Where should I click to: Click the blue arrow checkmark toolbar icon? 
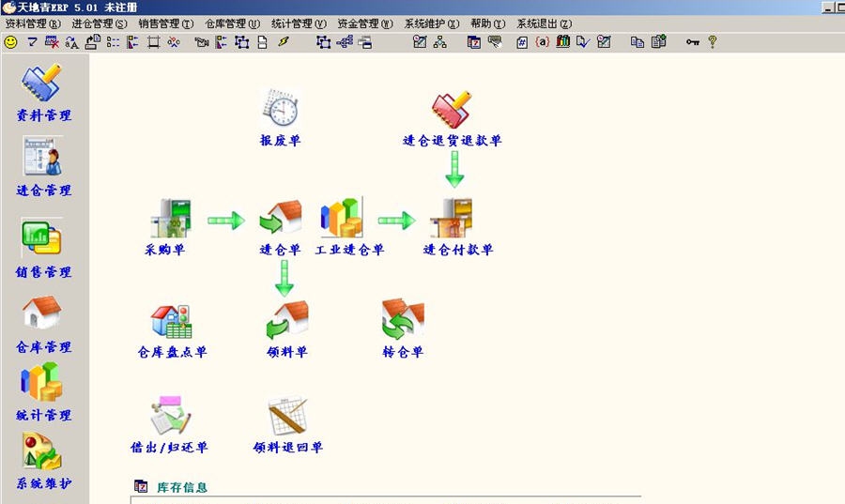click(32, 42)
